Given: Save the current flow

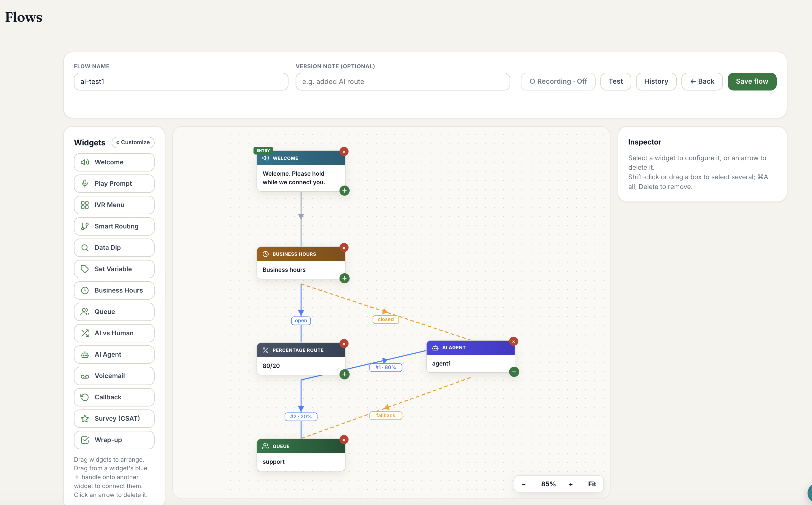Looking at the screenshot, I should pyautogui.click(x=752, y=82).
